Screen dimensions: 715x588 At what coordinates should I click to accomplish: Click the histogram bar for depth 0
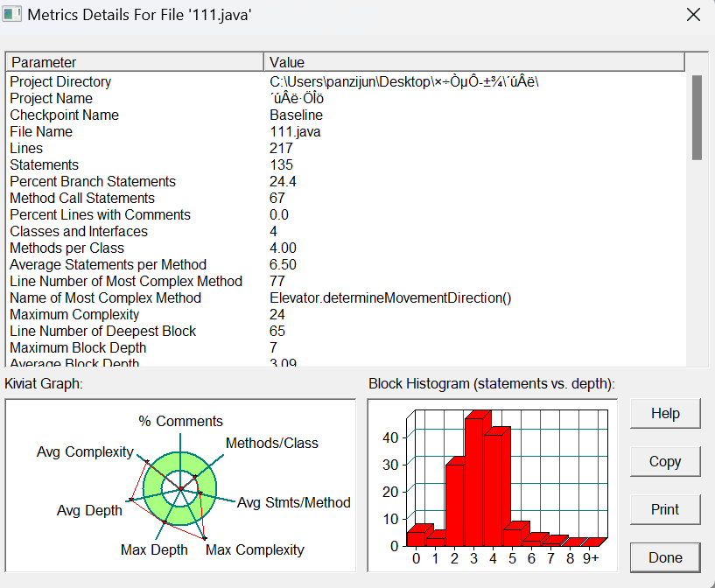417,538
